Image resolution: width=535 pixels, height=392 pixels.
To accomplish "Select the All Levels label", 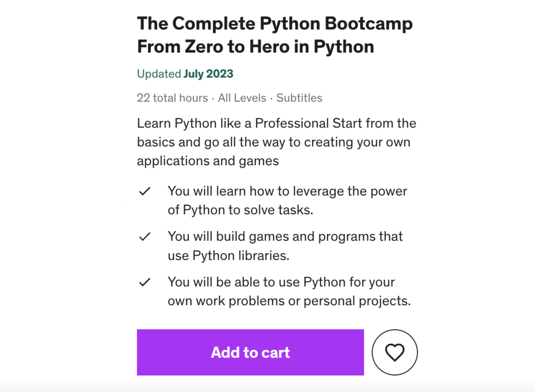I will point(242,98).
